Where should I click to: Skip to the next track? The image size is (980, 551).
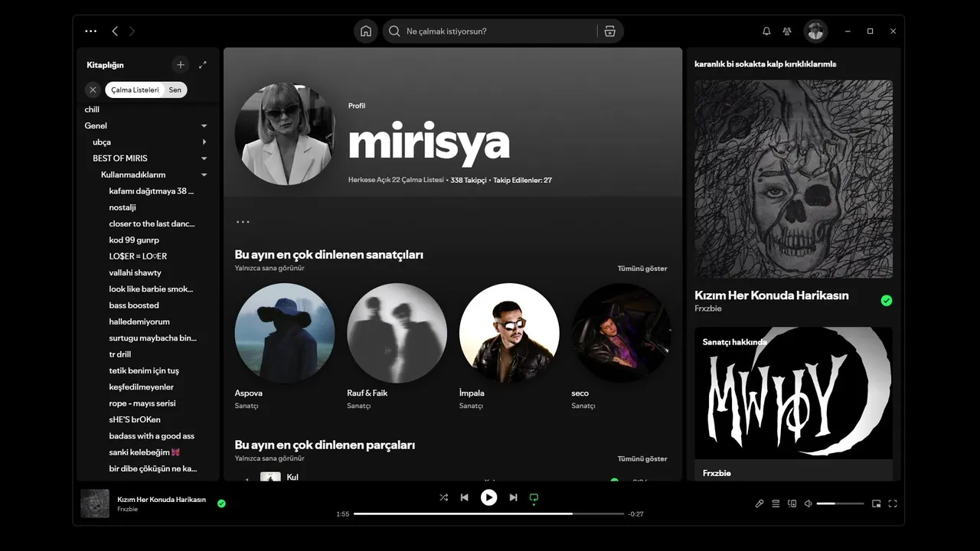(513, 497)
